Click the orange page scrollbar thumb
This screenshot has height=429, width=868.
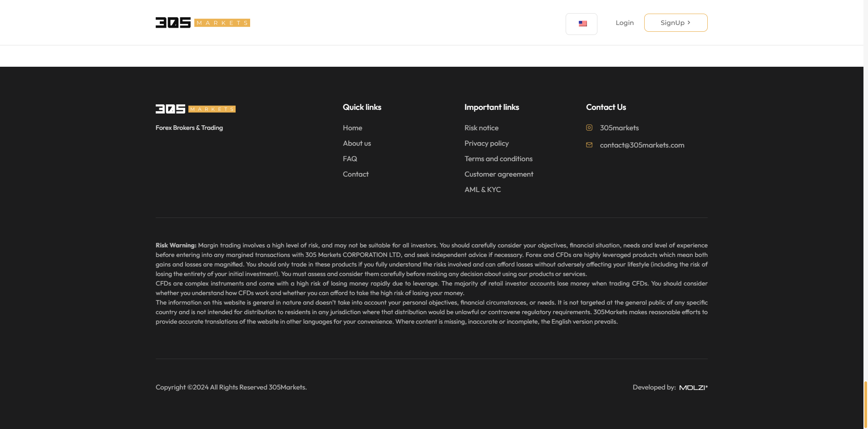pyautogui.click(x=865, y=404)
